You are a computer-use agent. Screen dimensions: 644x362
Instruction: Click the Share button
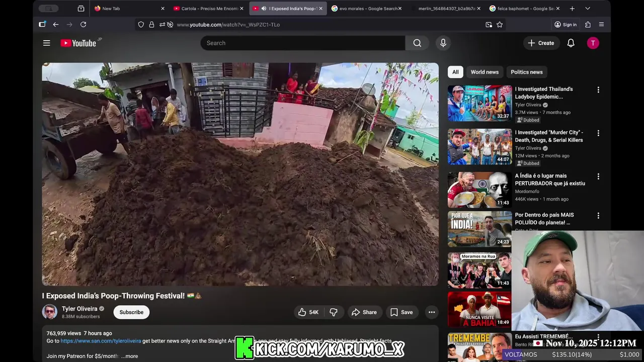coord(364,312)
